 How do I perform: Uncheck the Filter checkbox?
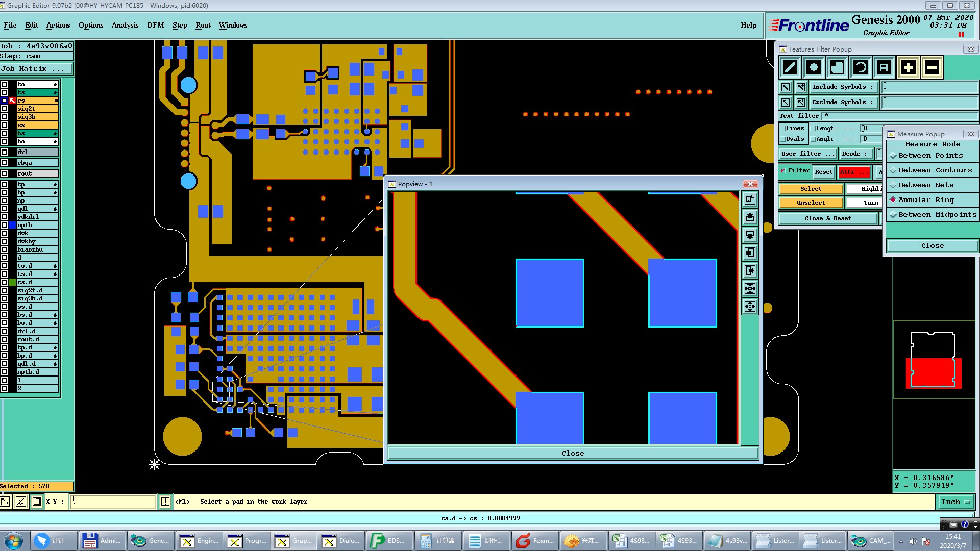[x=783, y=171]
